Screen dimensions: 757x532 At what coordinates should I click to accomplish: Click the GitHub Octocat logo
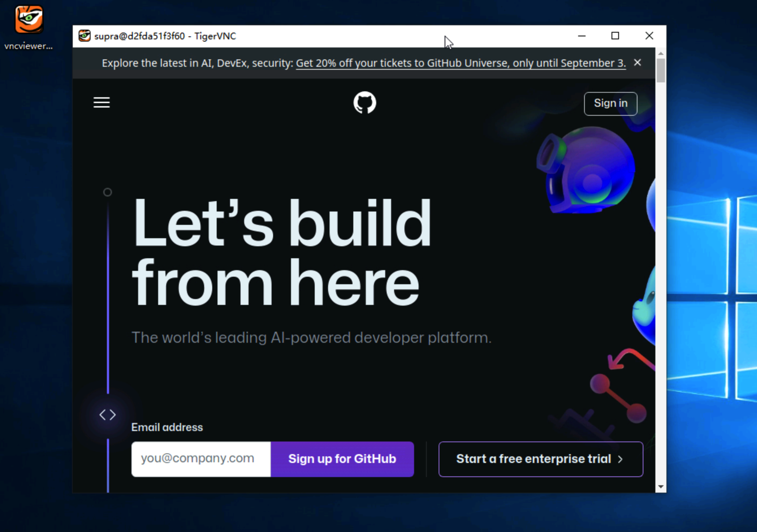click(364, 103)
